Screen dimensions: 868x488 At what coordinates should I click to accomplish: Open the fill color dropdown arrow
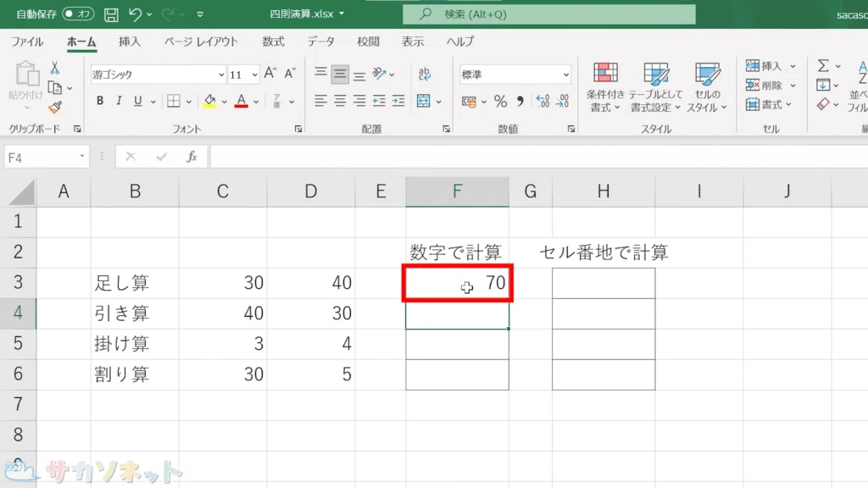point(224,102)
